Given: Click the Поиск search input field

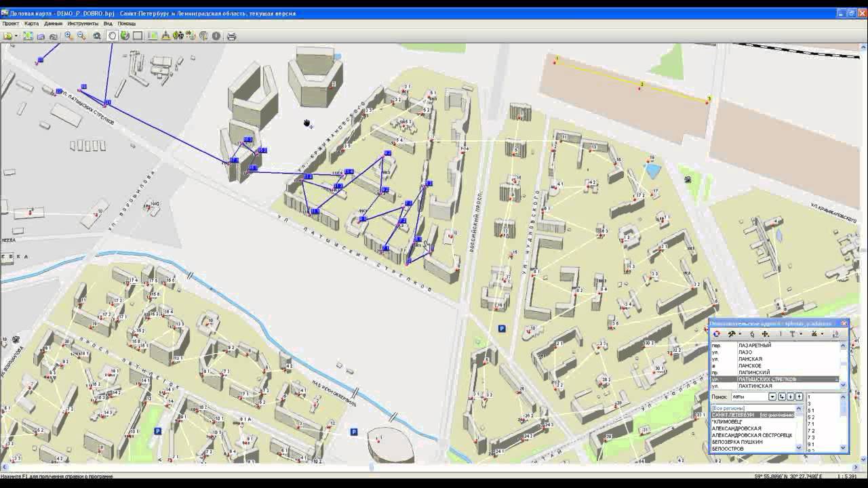Looking at the screenshot, I should pos(750,396).
